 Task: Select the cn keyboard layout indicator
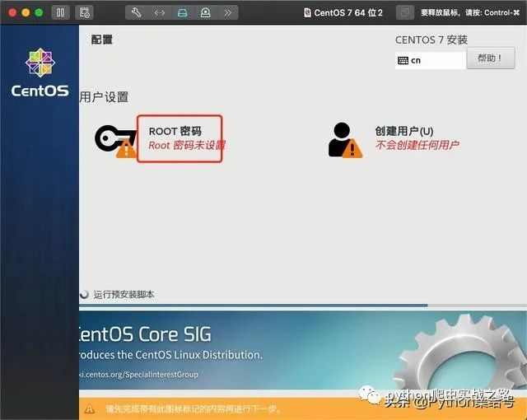431,60
